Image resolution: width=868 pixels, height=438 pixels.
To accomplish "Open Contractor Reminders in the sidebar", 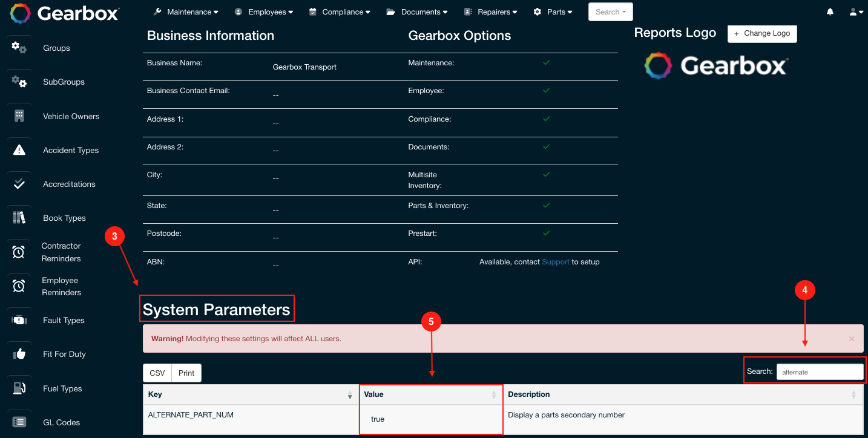I will coord(61,252).
